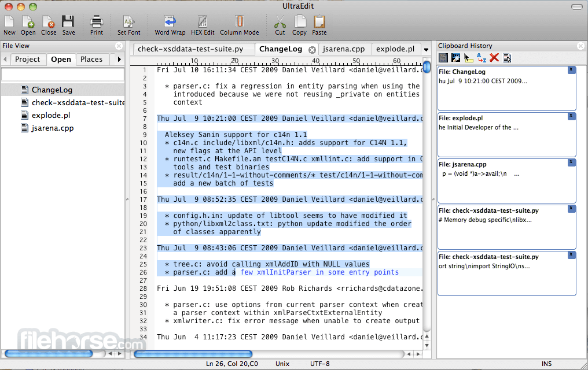588x370 pixels.
Task: Remove the Memory debug clipboard entry
Action: tap(571, 208)
